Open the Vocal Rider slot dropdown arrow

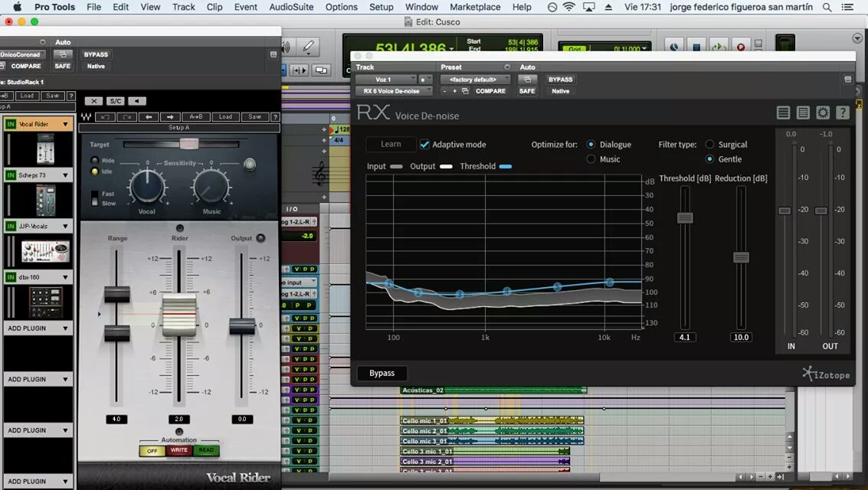pos(65,125)
